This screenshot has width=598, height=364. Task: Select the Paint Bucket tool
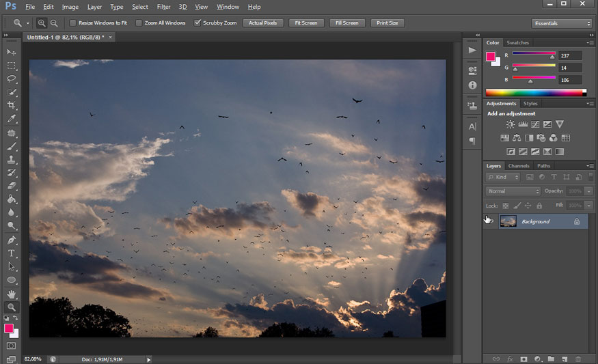point(11,199)
